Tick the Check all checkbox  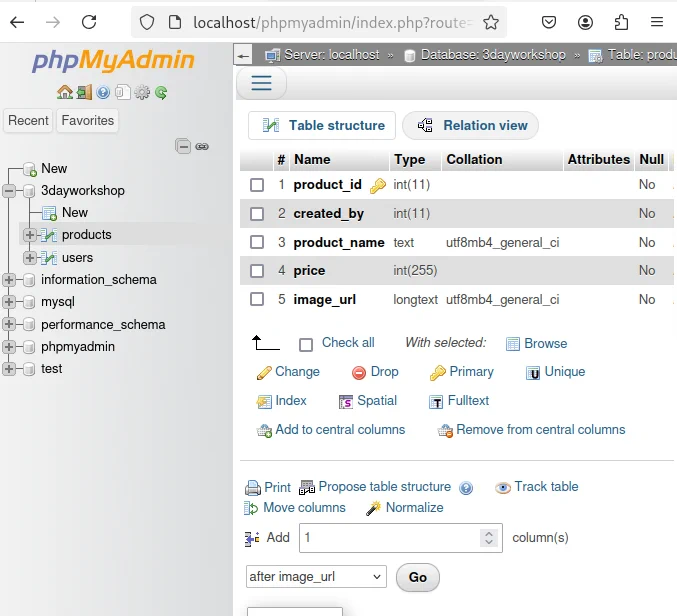coord(306,344)
